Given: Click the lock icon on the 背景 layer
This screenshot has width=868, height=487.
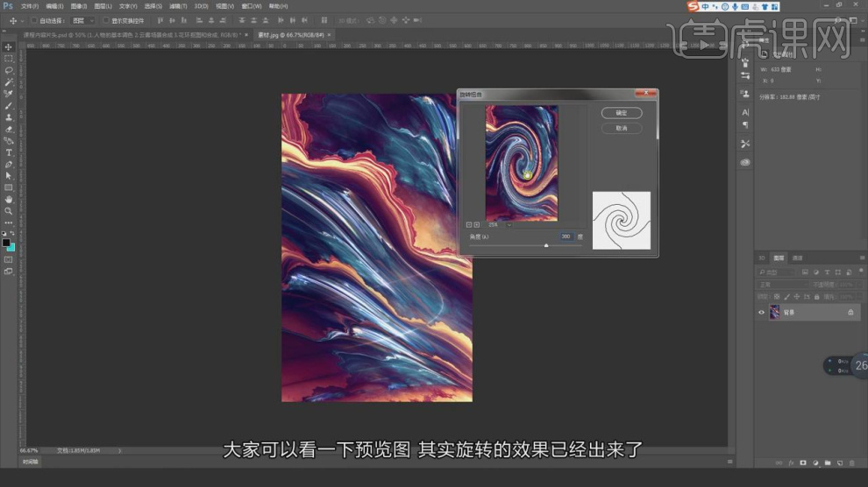Looking at the screenshot, I should point(850,313).
